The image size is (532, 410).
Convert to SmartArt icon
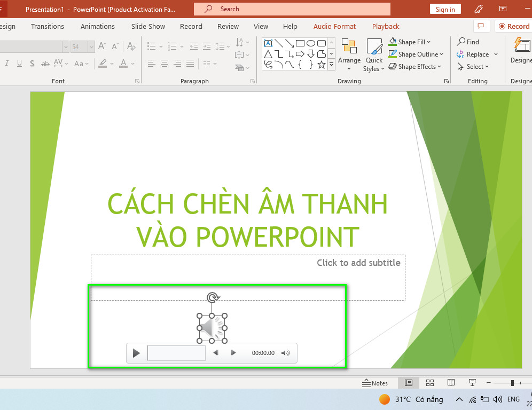(242, 68)
